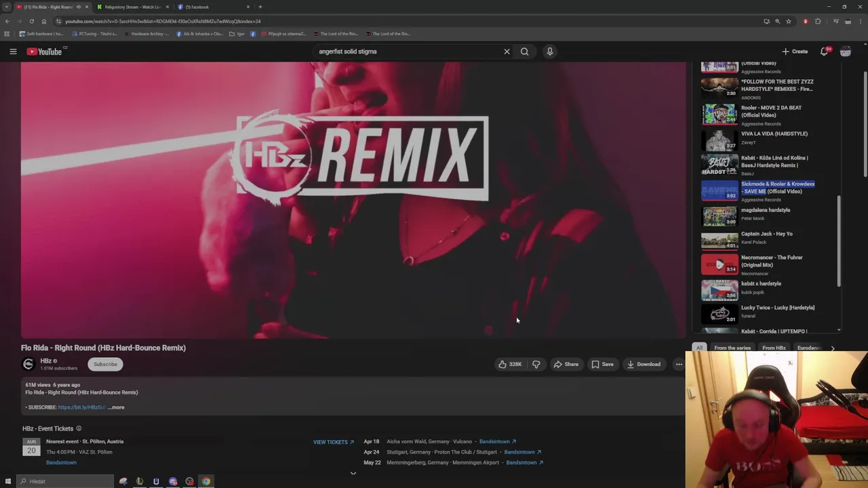This screenshot has height=488, width=868.
Task: Open Bandsintown link for Apr 18 event
Action: click(x=498, y=441)
